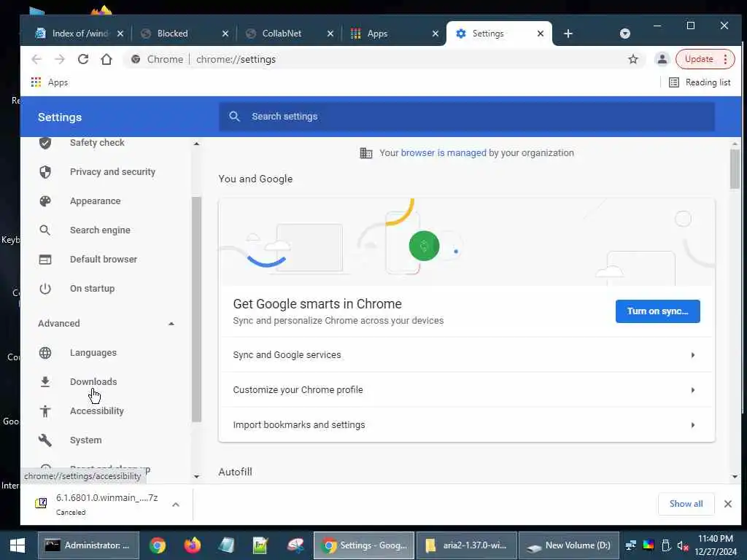Viewport: 747px width, 560px height.
Task: Click into the Search settings field
Action: click(467, 116)
